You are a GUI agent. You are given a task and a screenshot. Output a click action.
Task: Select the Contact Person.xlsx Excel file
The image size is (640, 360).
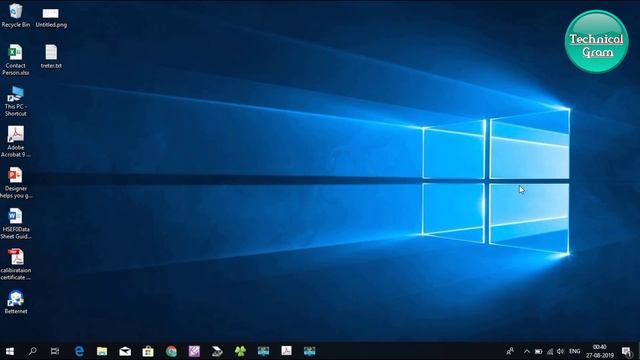pos(16,60)
